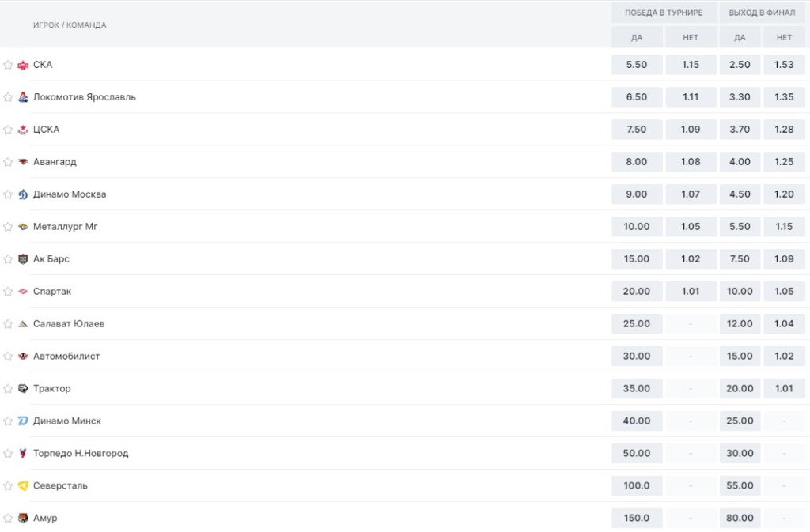Star the Автомобилист row
810x532 pixels.
(x=8, y=356)
